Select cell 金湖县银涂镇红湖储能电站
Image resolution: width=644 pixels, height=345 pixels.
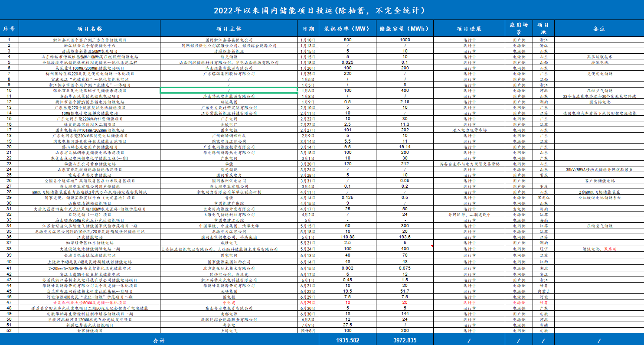coord(89,256)
